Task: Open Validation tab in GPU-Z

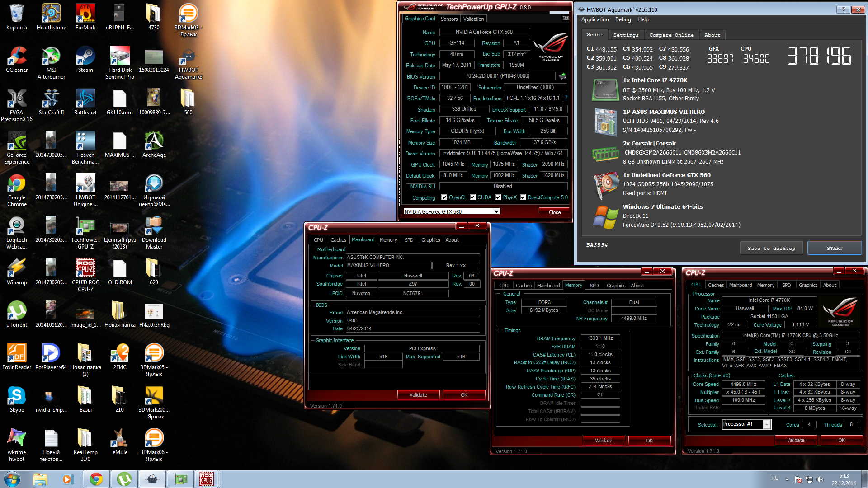Action: point(473,19)
